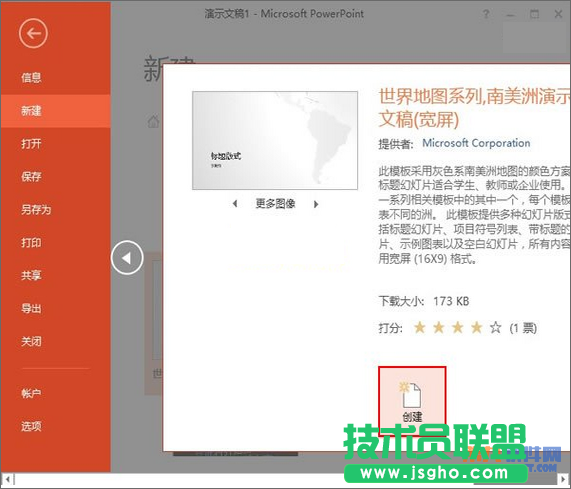
Task: Go to previous template with round arrow
Action: tap(127, 258)
